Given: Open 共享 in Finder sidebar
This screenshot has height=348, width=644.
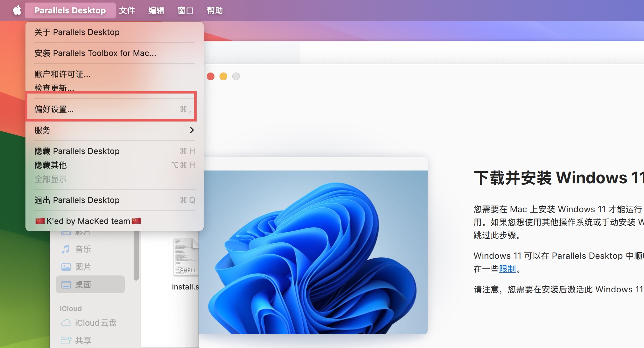Looking at the screenshot, I should coord(83,341).
